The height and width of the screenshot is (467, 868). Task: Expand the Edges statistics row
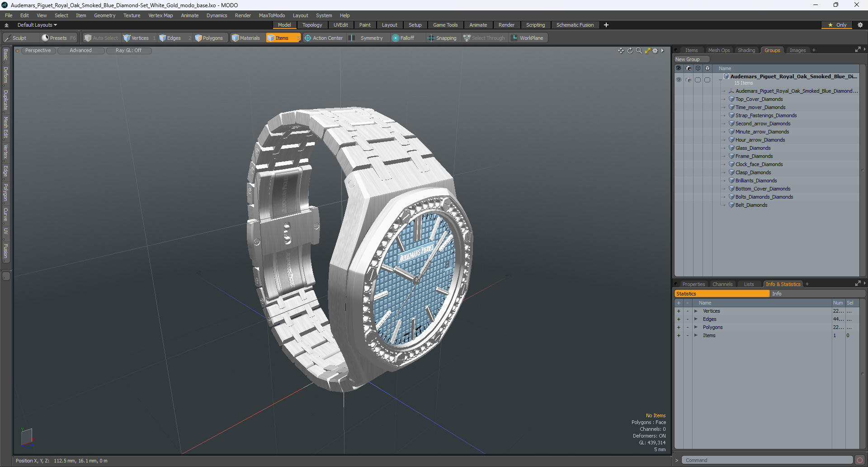(x=696, y=319)
